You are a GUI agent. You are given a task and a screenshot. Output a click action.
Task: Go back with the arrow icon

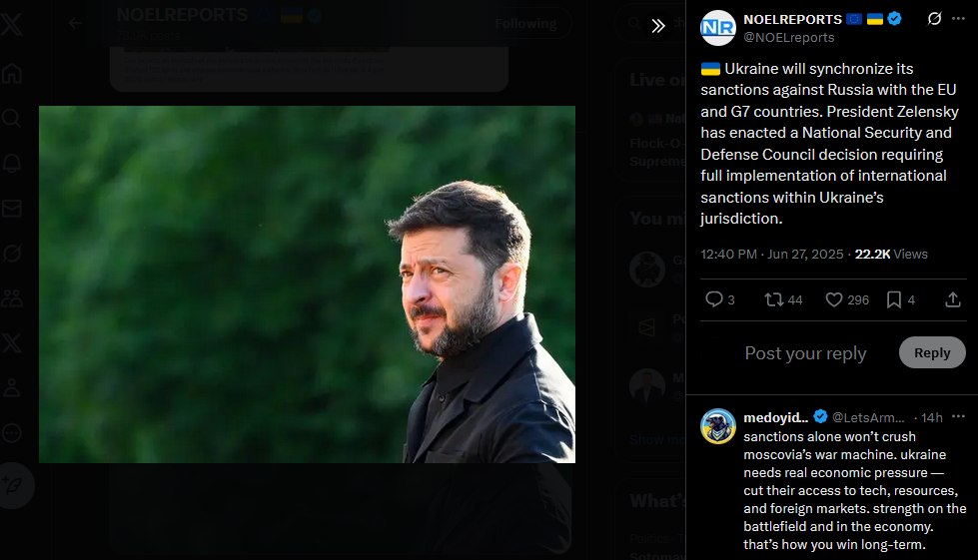76,23
